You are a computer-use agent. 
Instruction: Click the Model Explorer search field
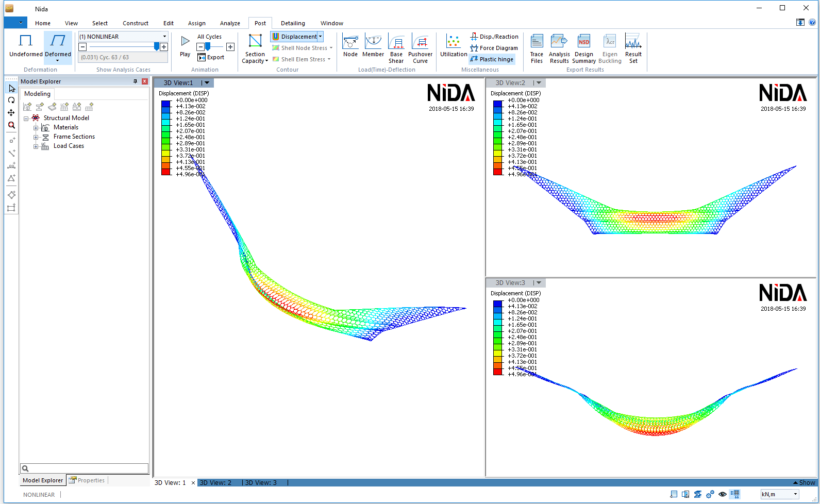[x=85, y=468]
